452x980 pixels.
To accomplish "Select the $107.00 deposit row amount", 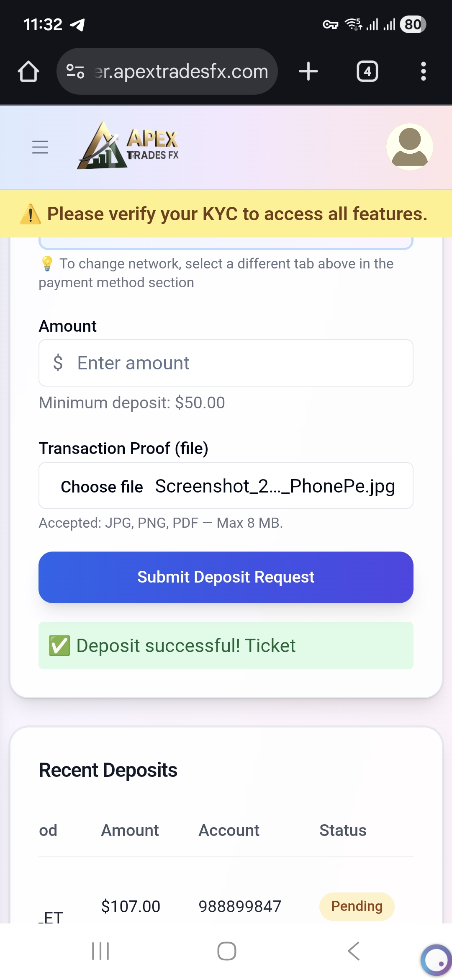I will coord(131,906).
